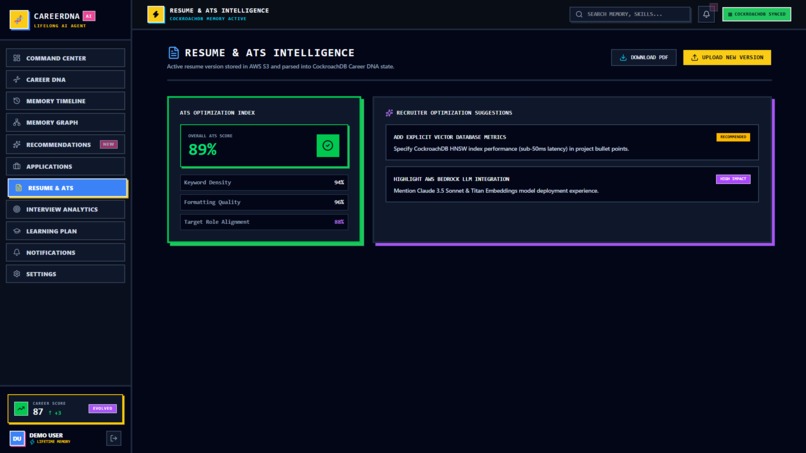Click the NEW badge on Recommendations
Viewport: 806px width, 453px height.
coord(108,144)
